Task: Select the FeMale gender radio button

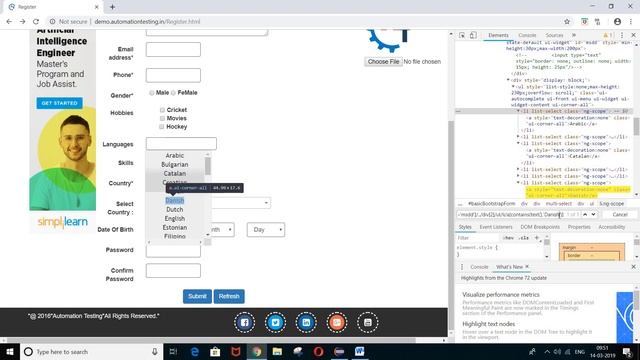Action: coord(173,93)
